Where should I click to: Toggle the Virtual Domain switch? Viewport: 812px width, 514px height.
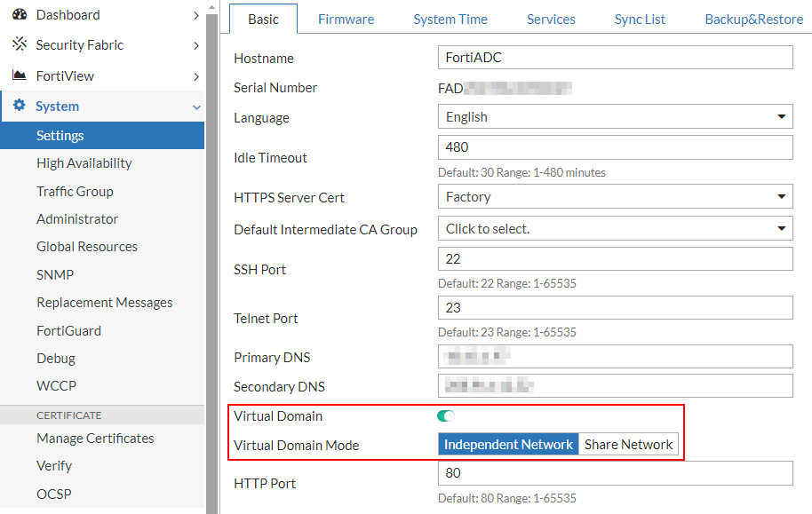tap(446, 415)
